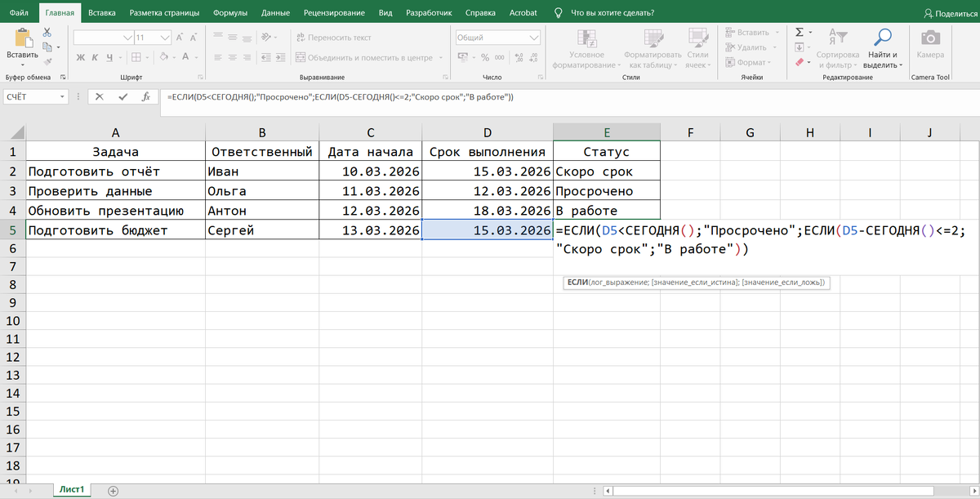980x499 pixels.
Task: Apply percent style % icon
Action: click(485, 57)
